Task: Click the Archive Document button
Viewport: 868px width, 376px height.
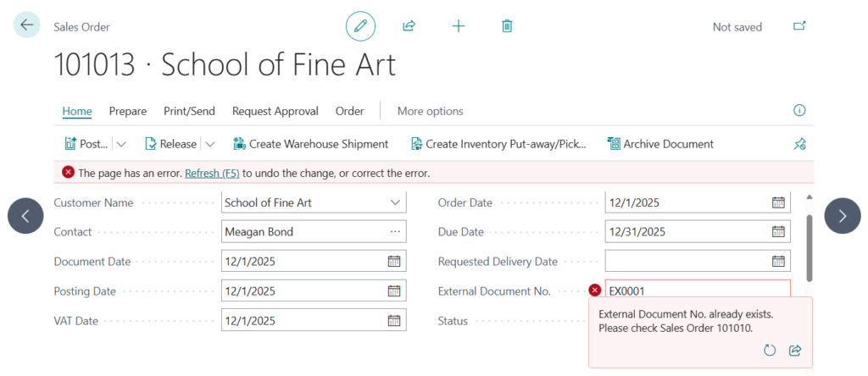Action: coord(660,144)
